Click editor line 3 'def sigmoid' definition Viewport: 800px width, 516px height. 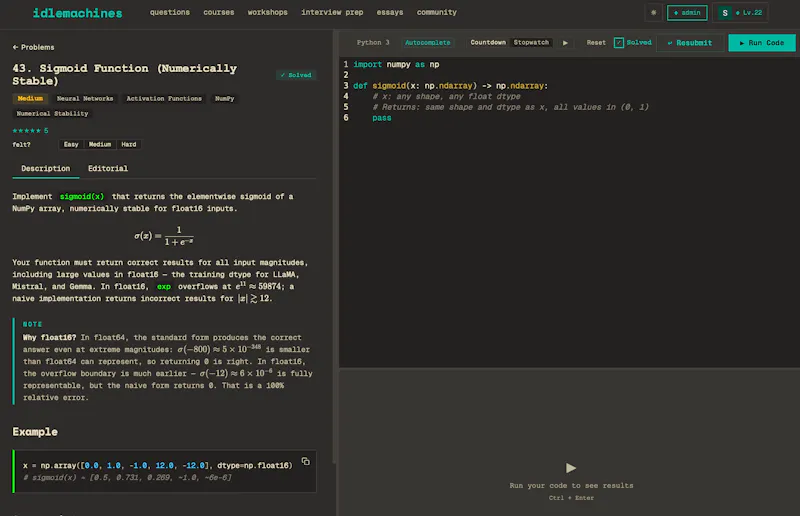pos(451,86)
